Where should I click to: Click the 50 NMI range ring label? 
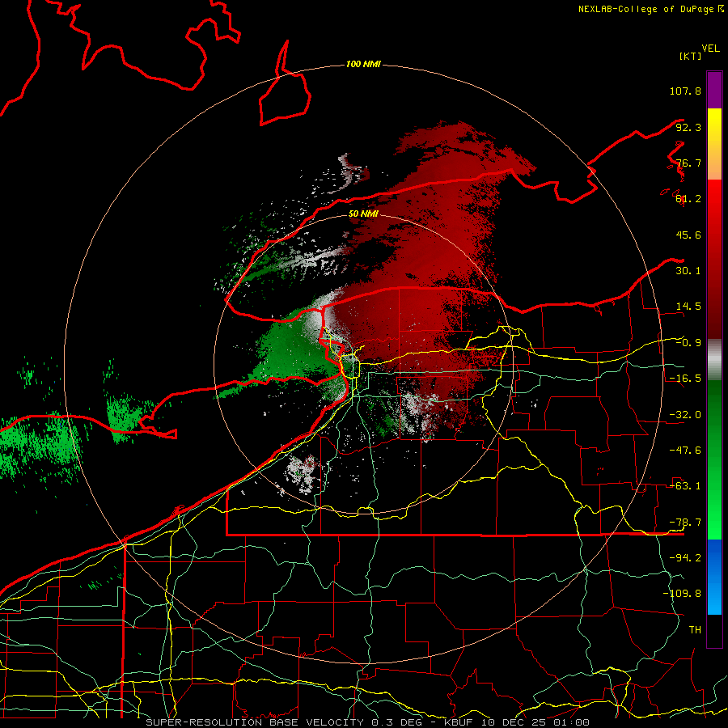point(363,214)
